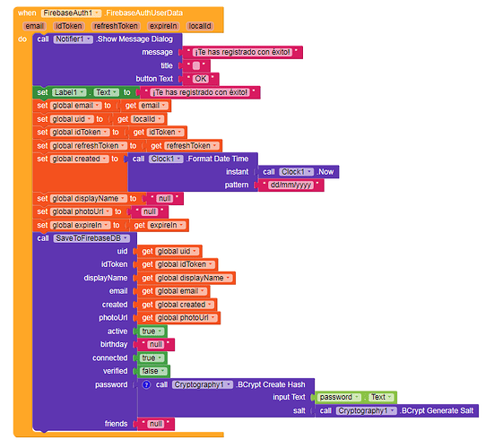The image size is (494, 448).
Task: Expand the Label1 component selector
Action: pyautogui.click(x=69, y=92)
